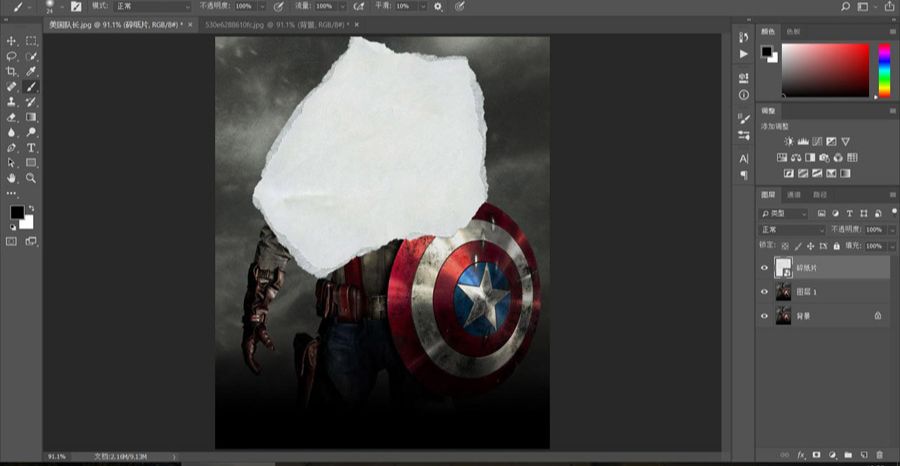Open the flow slider dropdown
The image size is (900, 466).
(342, 6)
